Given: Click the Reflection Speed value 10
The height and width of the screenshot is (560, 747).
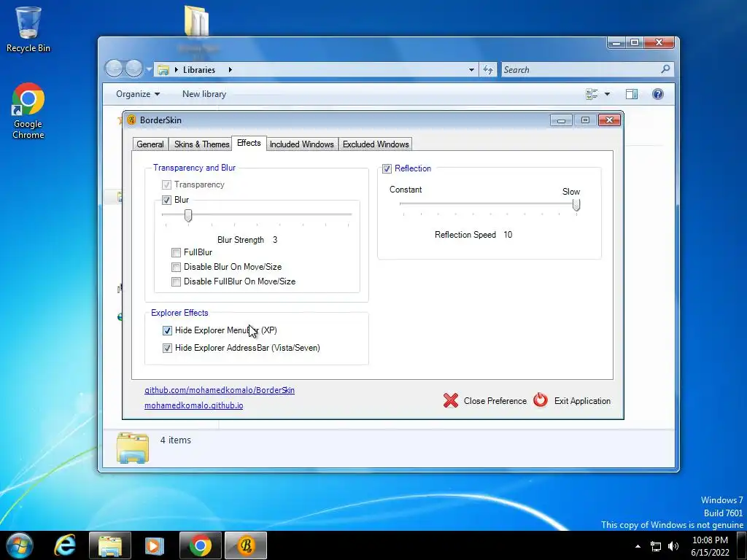Looking at the screenshot, I should click(x=508, y=235).
